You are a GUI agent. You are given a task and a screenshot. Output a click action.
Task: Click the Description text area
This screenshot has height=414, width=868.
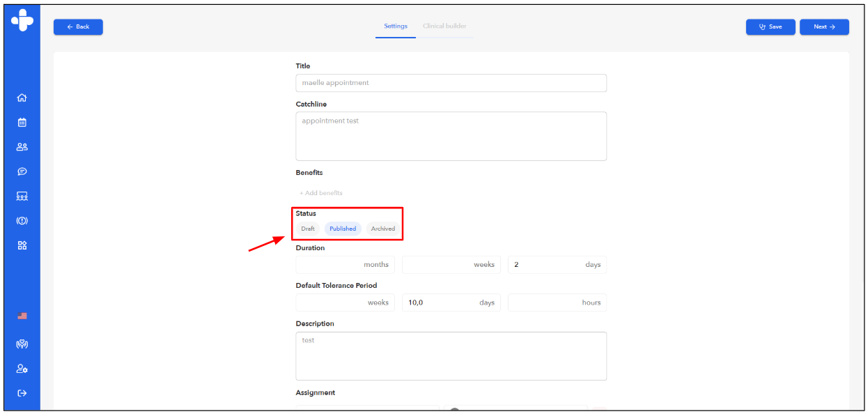pos(451,356)
